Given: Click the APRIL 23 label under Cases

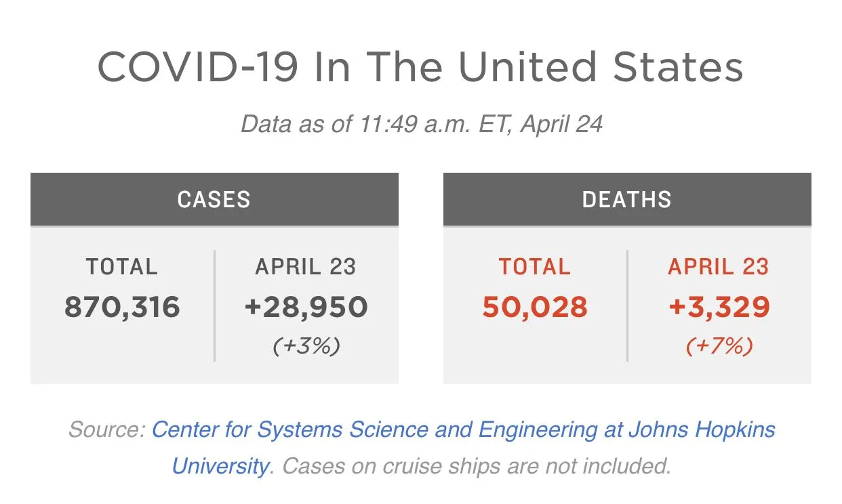Looking at the screenshot, I should [x=306, y=266].
